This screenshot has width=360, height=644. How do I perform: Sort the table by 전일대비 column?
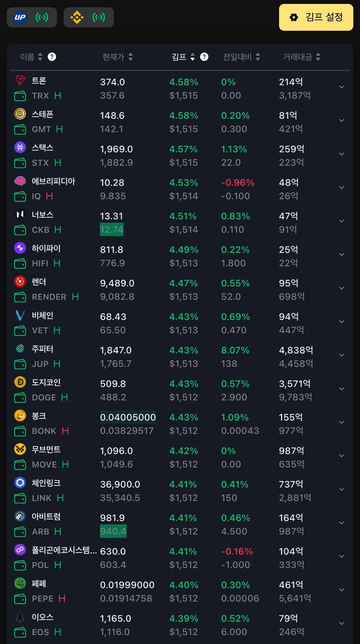coord(241,57)
